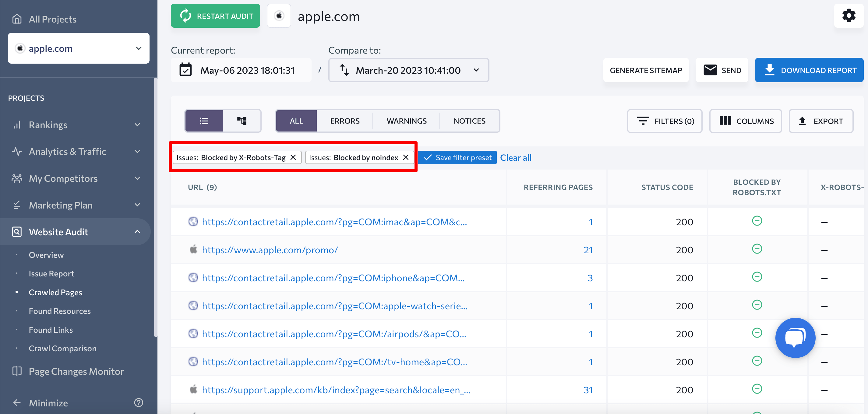Switch to tree view icon
Image resolution: width=868 pixels, height=414 pixels.
(x=242, y=121)
